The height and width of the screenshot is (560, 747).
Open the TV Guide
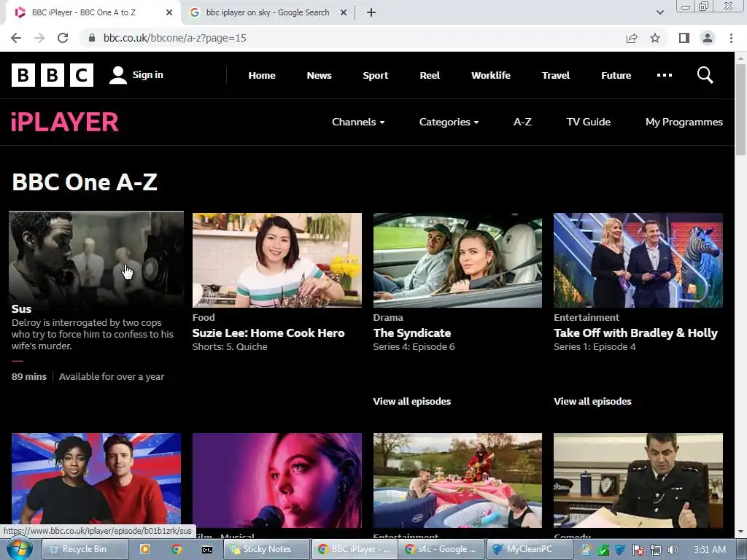pyautogui.click(x=589, y=122)
